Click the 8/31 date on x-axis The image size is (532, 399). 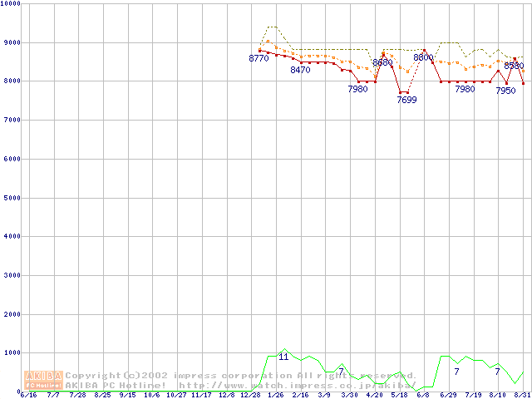pos(522,395)
